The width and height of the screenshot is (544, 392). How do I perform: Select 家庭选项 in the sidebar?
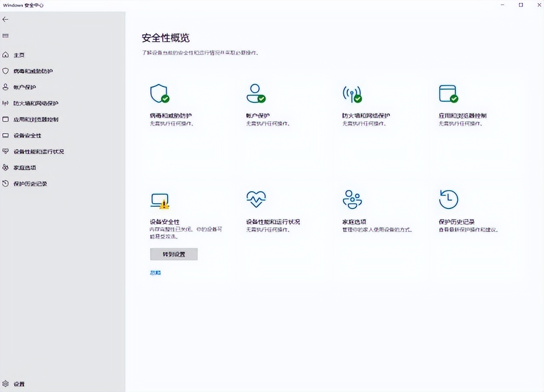point(62,168)
